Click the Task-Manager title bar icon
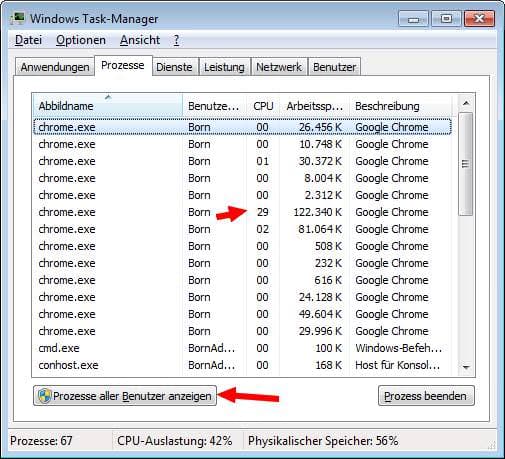 (18, 18)
